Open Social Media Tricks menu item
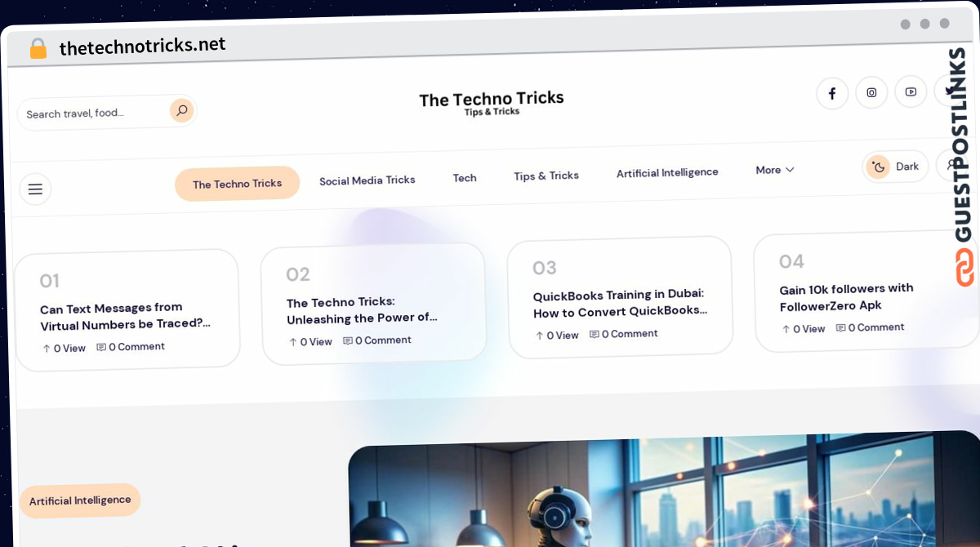This screenshot has height=547, width=980. point(367,180)
